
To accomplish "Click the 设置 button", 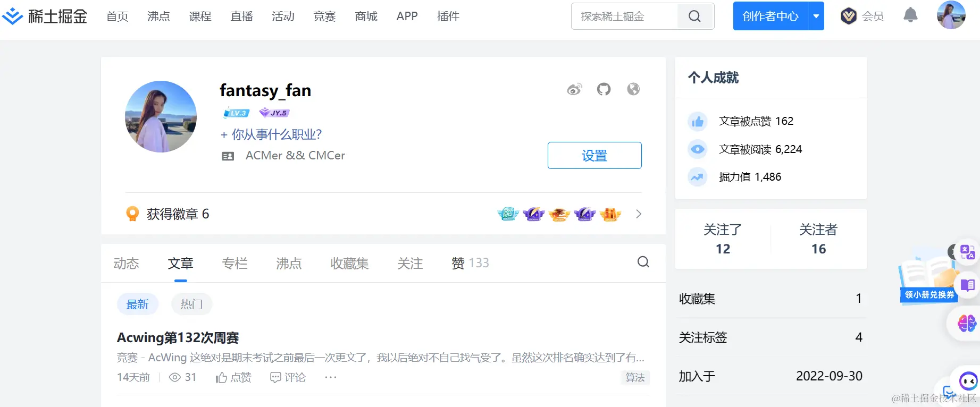I will (594, 155).
